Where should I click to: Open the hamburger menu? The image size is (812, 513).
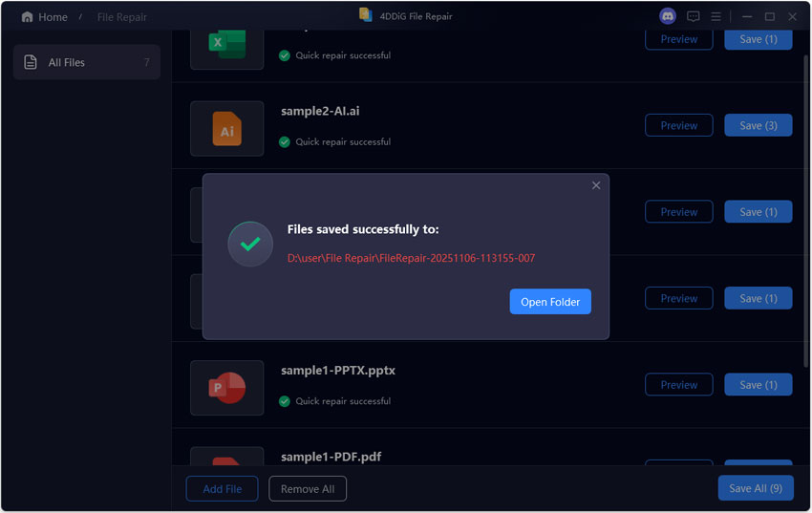716,16
